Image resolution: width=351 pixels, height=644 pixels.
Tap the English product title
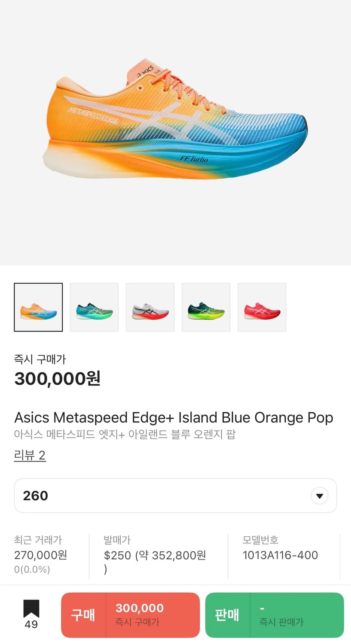coord(174,417)
